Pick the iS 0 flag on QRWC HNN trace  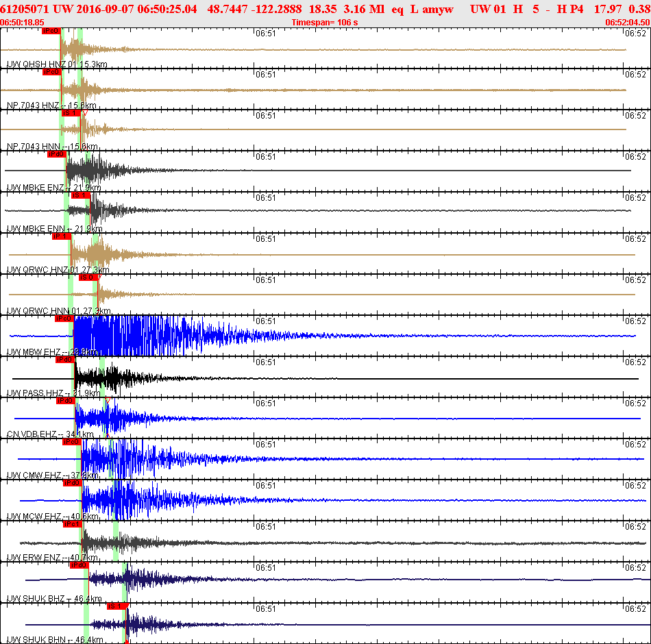point(88,277)
